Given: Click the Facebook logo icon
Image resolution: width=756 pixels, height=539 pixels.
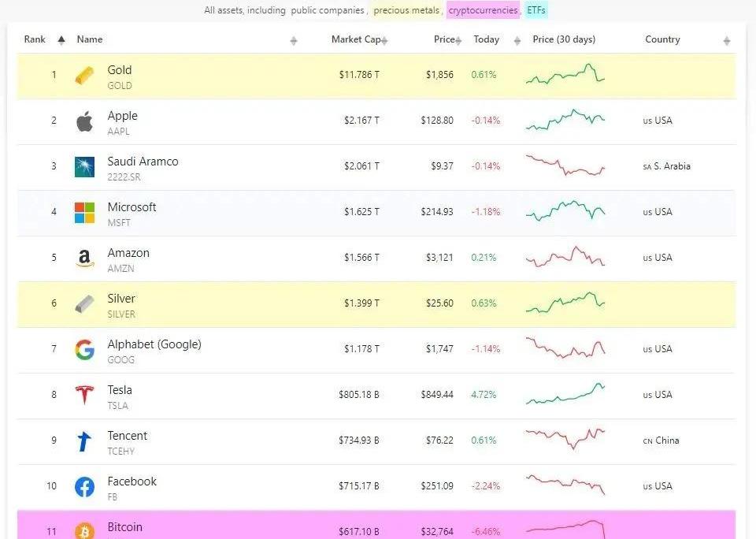Looking at the screenshot, I should (84, 487).
